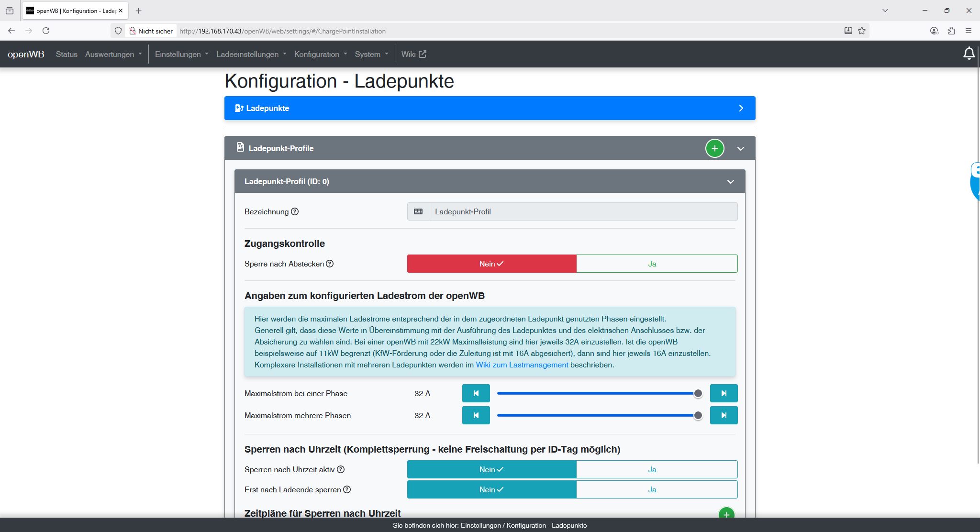Enable Sperre nach Abstecken by selecting Ja

[x=657, y=264]
